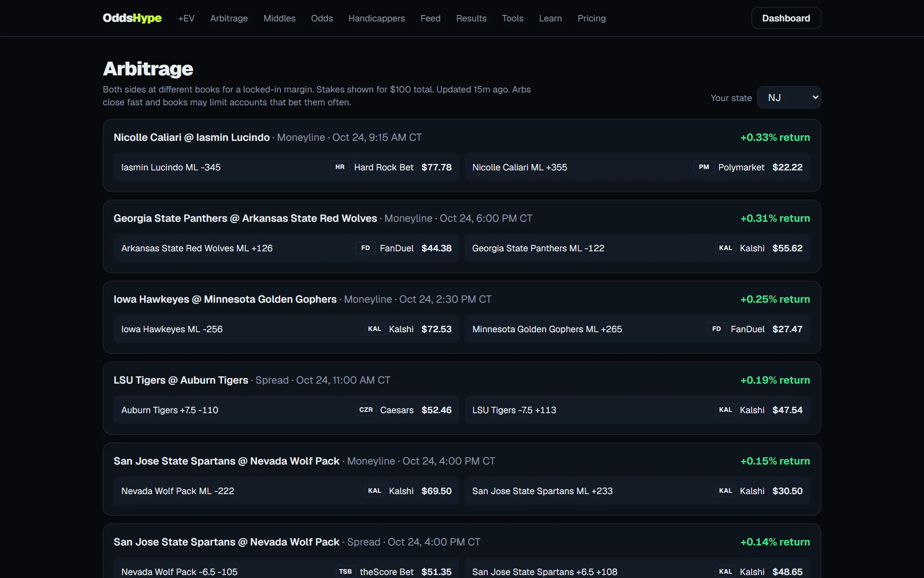Screen dimensions: 924x578
Task: Click the CZR badge beside Caesars
Action: pyautogui.click(x=366, y=410)
